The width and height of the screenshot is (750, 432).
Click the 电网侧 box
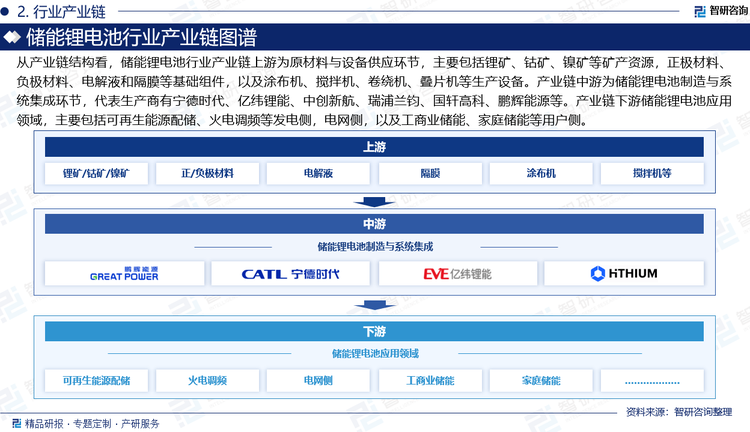pyautogui.click(x=318, y=381)
